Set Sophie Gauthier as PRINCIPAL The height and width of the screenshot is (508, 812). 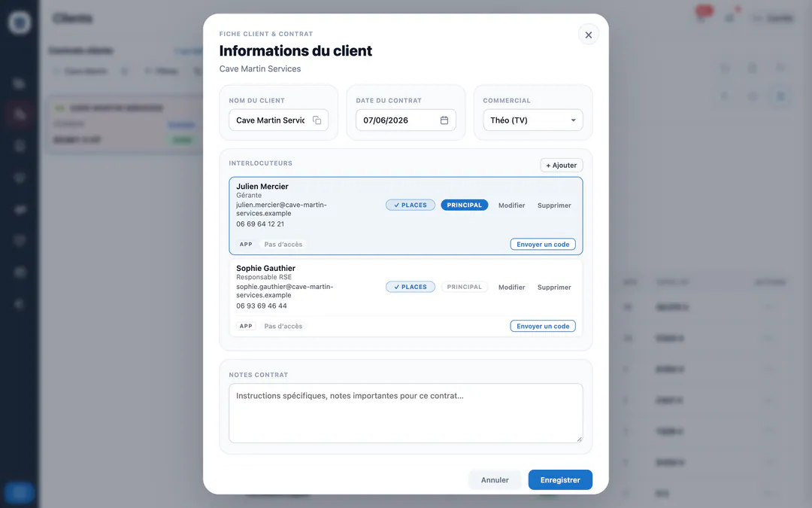point(465,287)
